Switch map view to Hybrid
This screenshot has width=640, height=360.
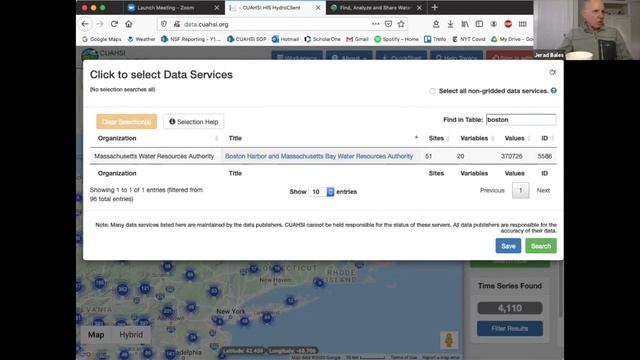(131, 335)
